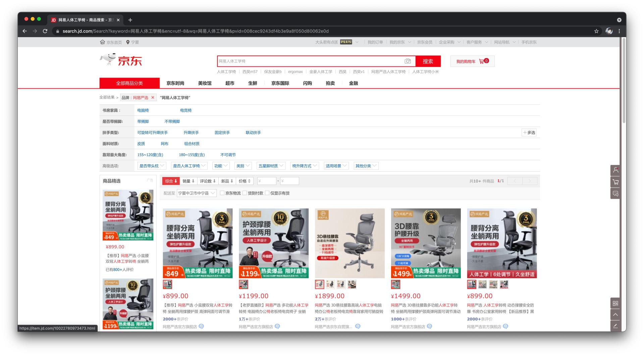Go to 京东时尚 nav item

pos(175,83)
